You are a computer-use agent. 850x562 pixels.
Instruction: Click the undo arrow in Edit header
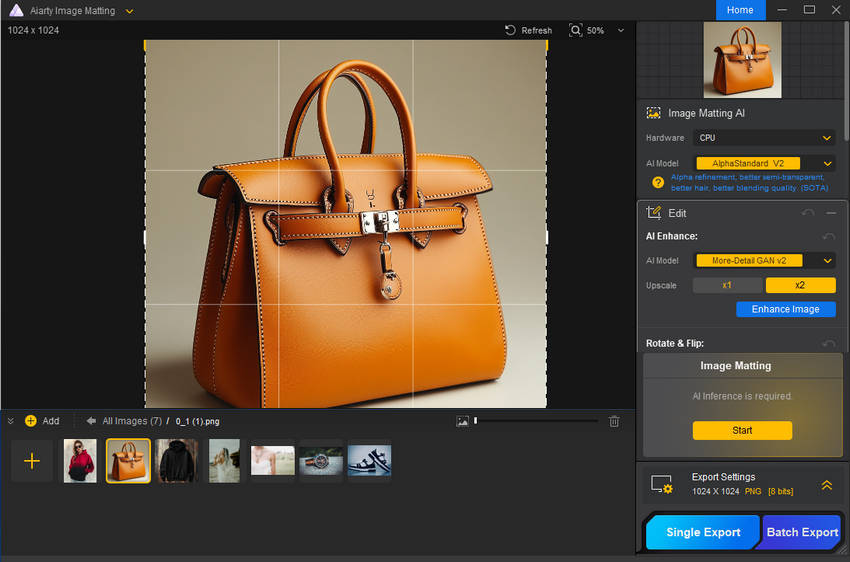[x=808, y=213]
